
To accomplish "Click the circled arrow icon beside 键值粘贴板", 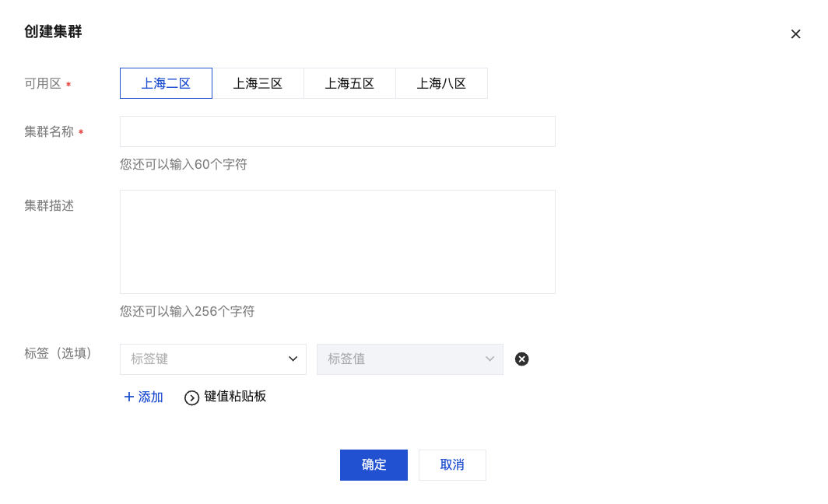I will point(191,397).
